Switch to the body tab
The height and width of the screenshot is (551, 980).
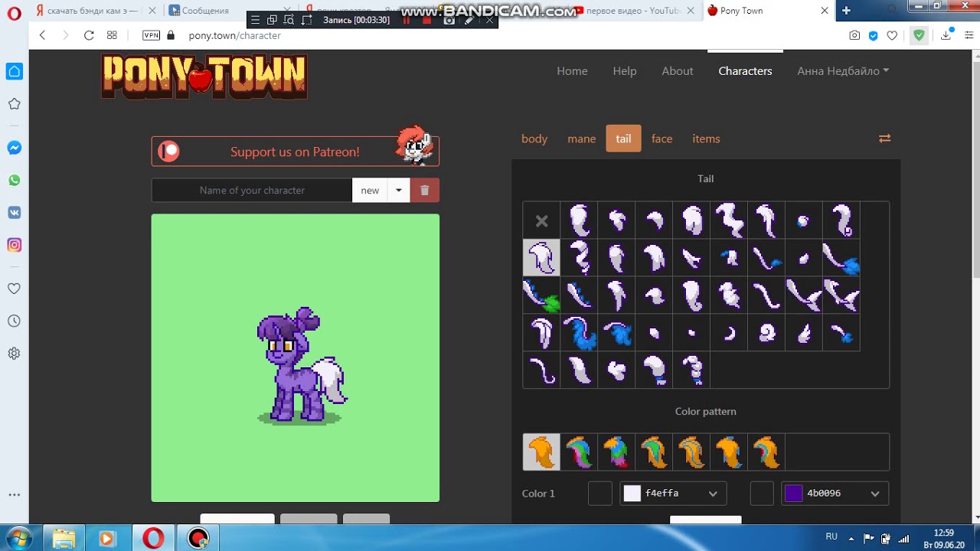(x=534, y=139)
